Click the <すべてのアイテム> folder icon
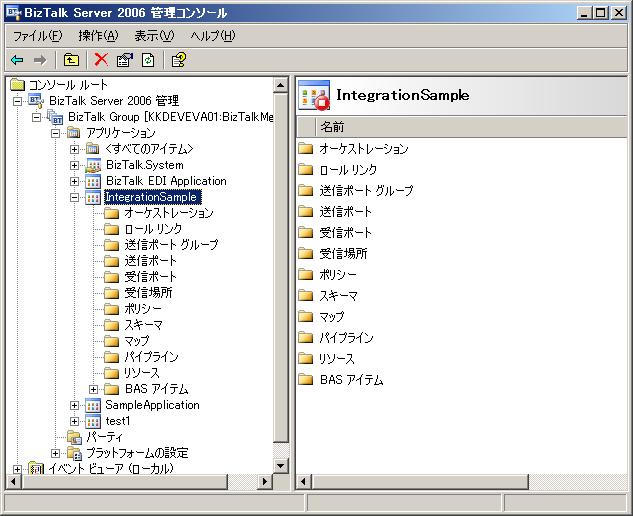Viewport: 633px width, 516px height. tap(92, 149)
